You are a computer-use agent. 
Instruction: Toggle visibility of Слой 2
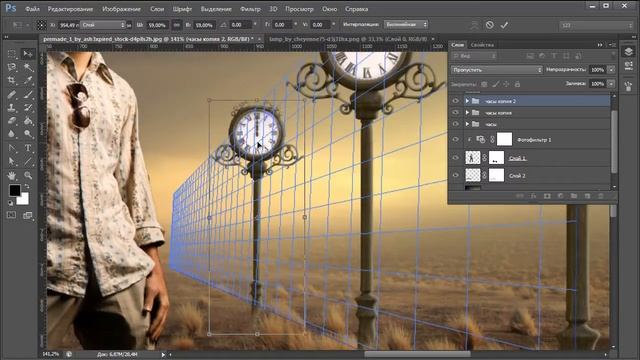[456, 176]
